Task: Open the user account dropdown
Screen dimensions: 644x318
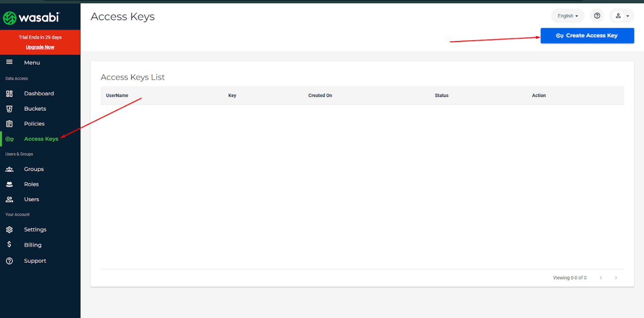Action: pos(622,16)
